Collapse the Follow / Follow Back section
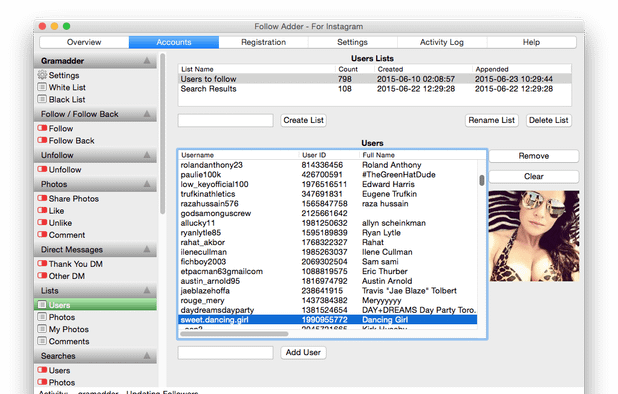618x394 pixels. [147, 114]
